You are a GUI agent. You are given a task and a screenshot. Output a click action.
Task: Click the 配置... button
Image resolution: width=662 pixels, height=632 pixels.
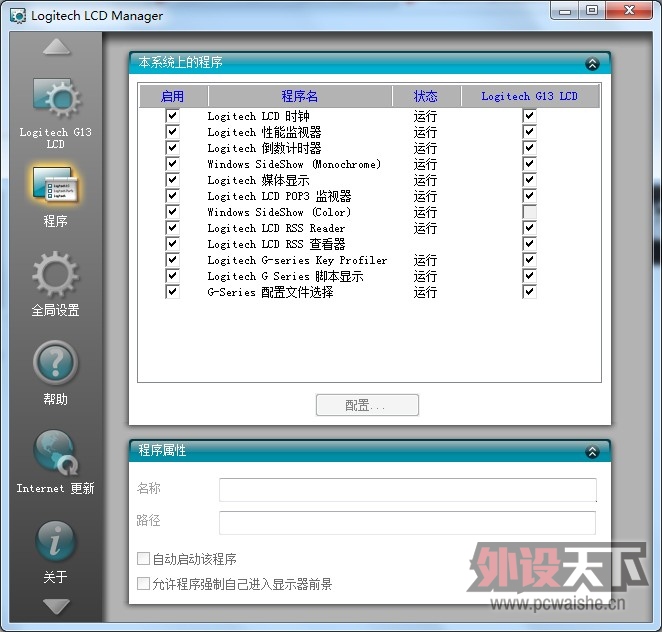pyautogui.click(x=367, y=405)
